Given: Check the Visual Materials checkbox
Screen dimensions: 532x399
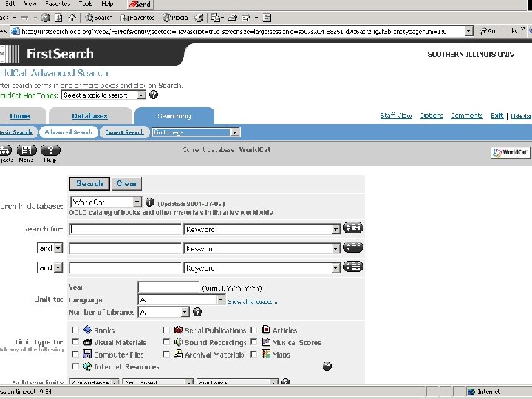Looking at the screenshot, I should (75, 342).
